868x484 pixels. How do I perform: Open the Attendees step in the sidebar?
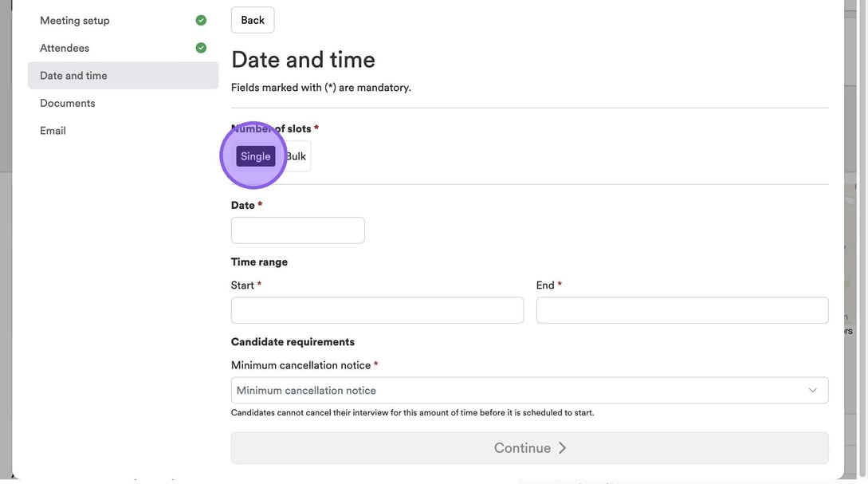[x=65, y=48]
